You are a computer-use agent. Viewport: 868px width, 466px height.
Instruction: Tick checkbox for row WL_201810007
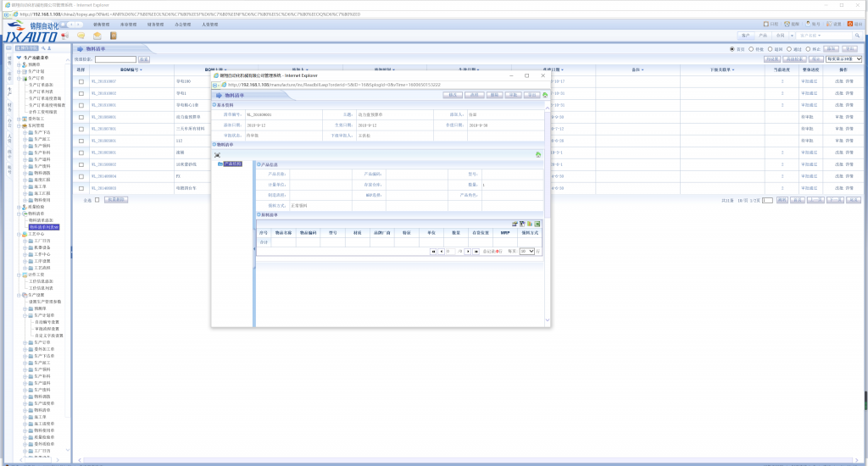coord(81,81)
